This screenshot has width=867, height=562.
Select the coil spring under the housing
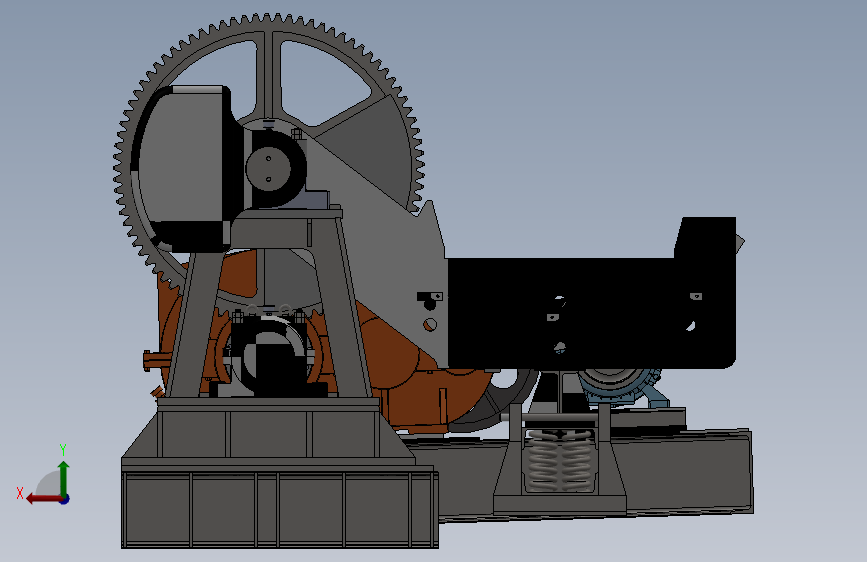(560, 460)
